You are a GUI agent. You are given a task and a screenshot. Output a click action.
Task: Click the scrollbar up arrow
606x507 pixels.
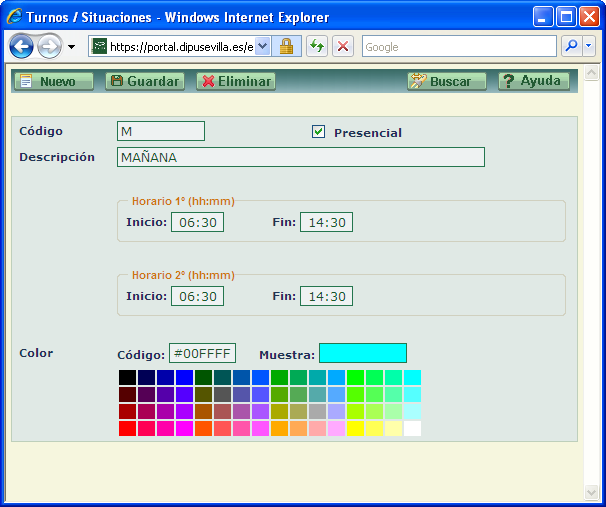[x=591, y=73]
